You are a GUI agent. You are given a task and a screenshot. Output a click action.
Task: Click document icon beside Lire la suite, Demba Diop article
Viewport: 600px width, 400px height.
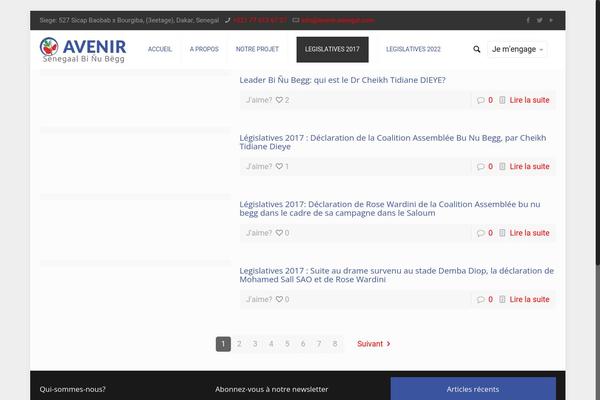tap(502, 299)
